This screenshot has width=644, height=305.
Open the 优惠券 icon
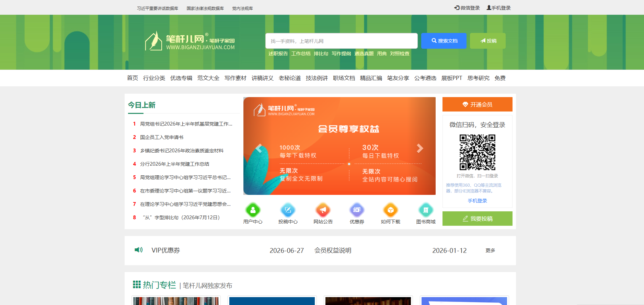tap(357, 210)
